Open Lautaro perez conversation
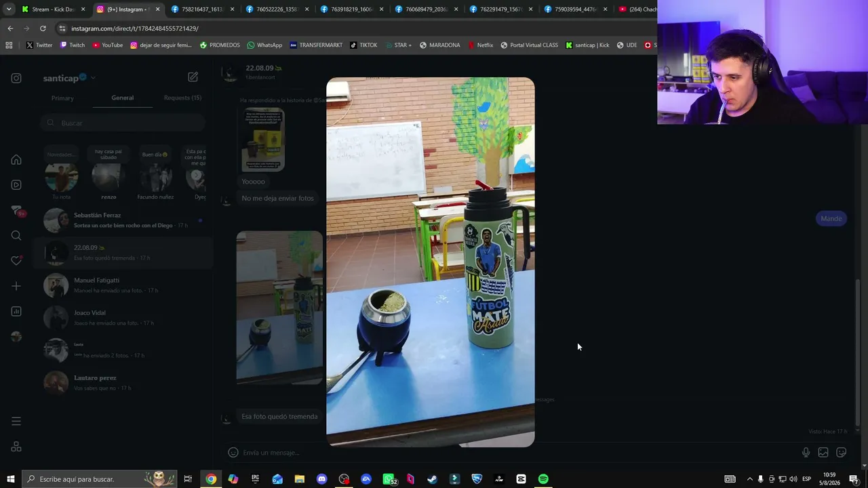 (123, 383)
